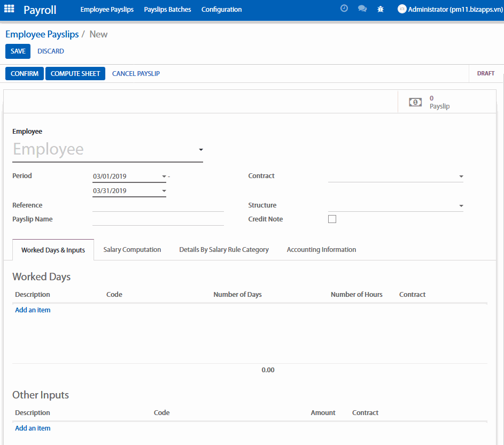504x445 pixels.
Task: Click the Payslip money stat icon
Action: (x=415, y=102)
